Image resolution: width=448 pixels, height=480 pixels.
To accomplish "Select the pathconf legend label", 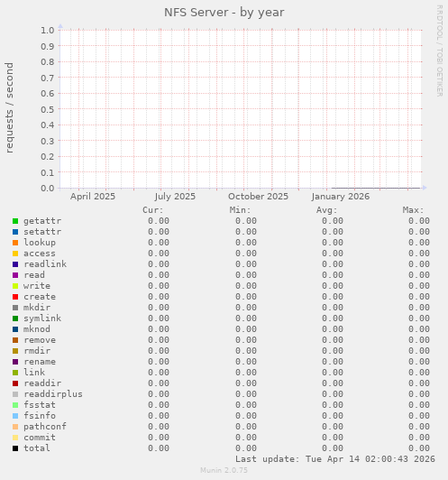I will 45,427.
